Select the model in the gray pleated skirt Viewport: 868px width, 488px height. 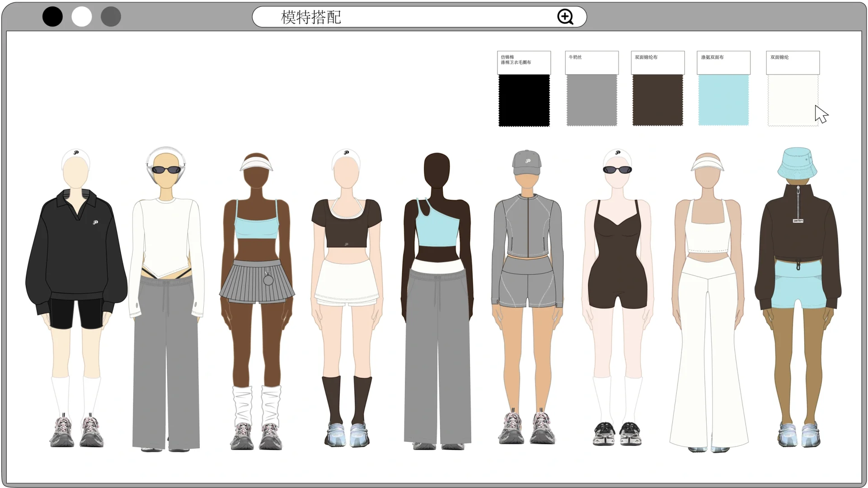click(x=257, y=300)
